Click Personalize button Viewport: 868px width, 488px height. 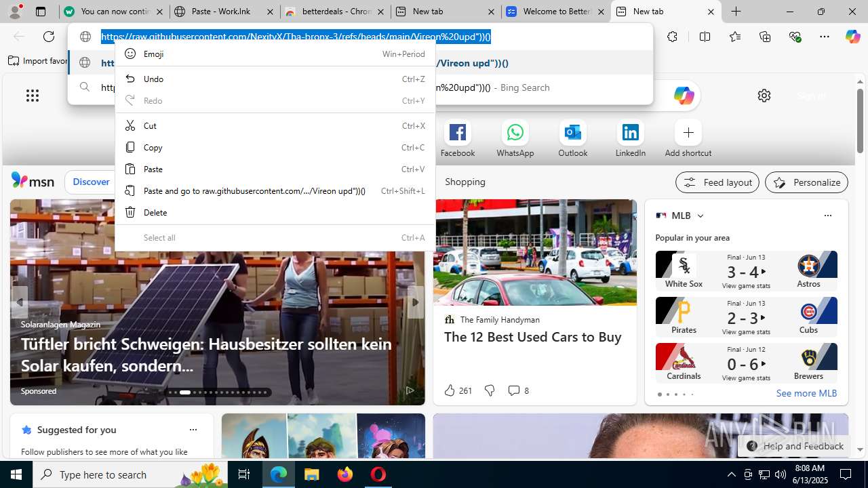tap(806, 182)
